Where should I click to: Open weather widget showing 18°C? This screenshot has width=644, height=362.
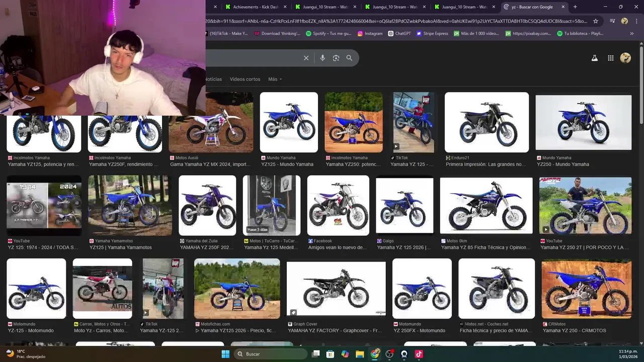25,354
